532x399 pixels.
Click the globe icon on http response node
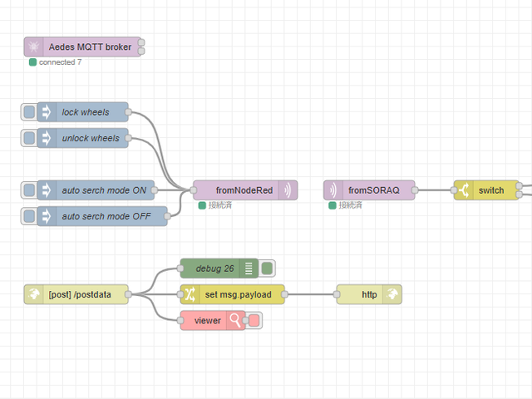tap(392, 294)
